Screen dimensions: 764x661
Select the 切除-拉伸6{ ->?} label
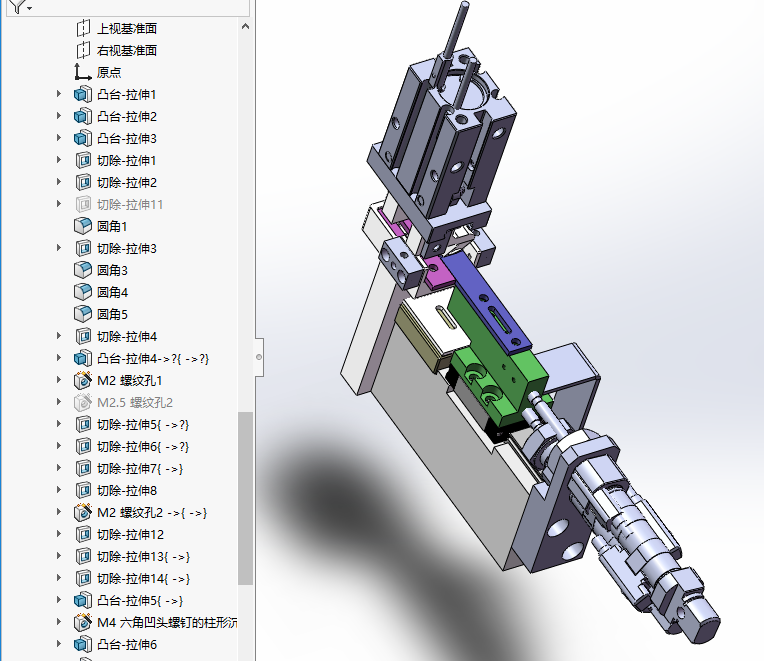[143, 447]
